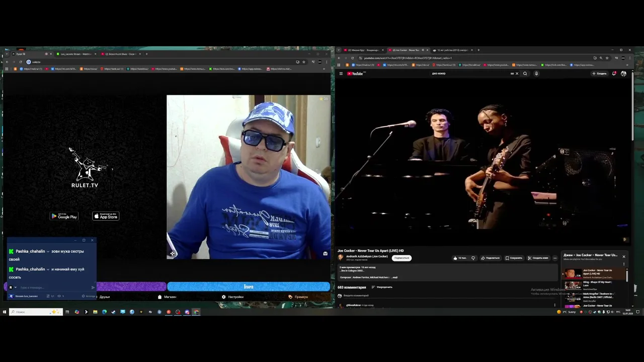Run the YouTube search with magnifier icon
Viewport: 644px width, 362px height.
[525, 73]
